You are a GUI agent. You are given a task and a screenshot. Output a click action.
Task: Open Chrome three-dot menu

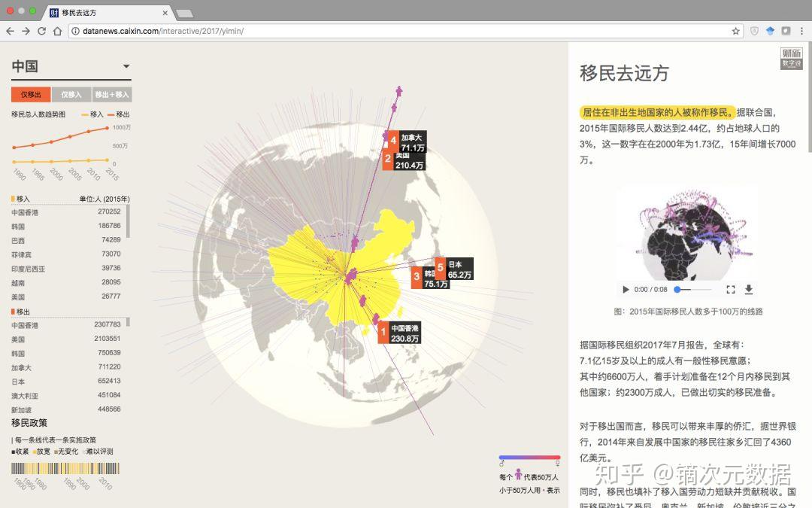(x=801, y=31)
